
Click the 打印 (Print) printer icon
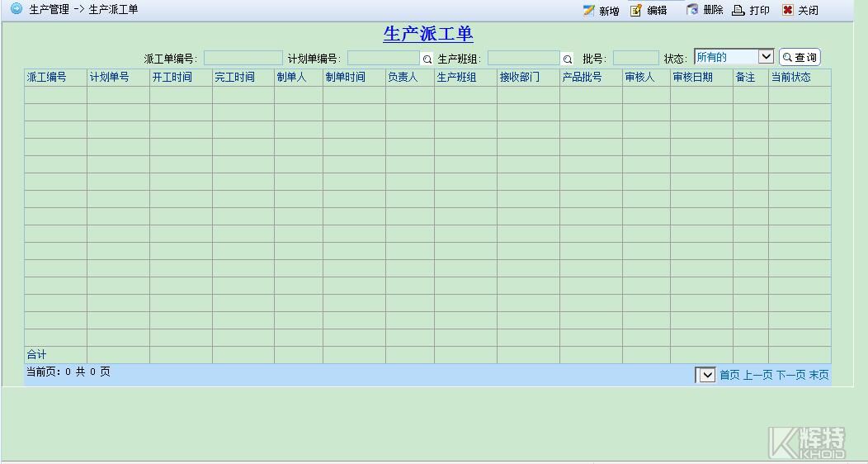(x=738, y=11)
